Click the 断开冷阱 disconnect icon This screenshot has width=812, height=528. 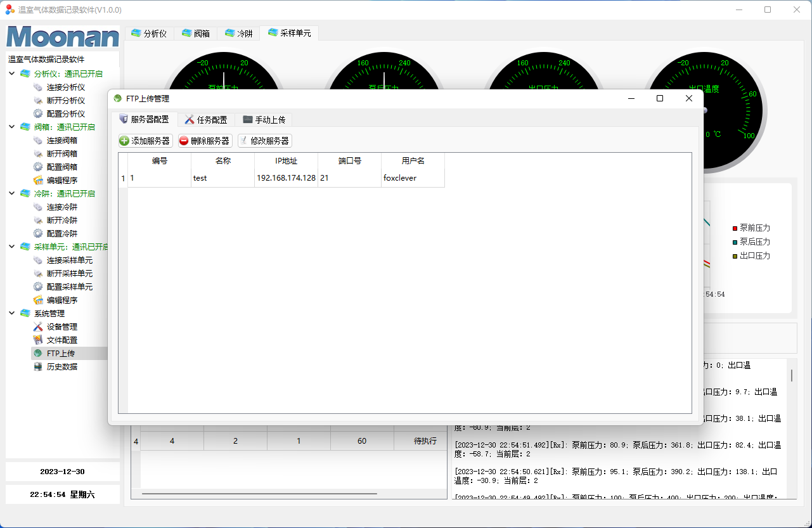coord(38,220)
